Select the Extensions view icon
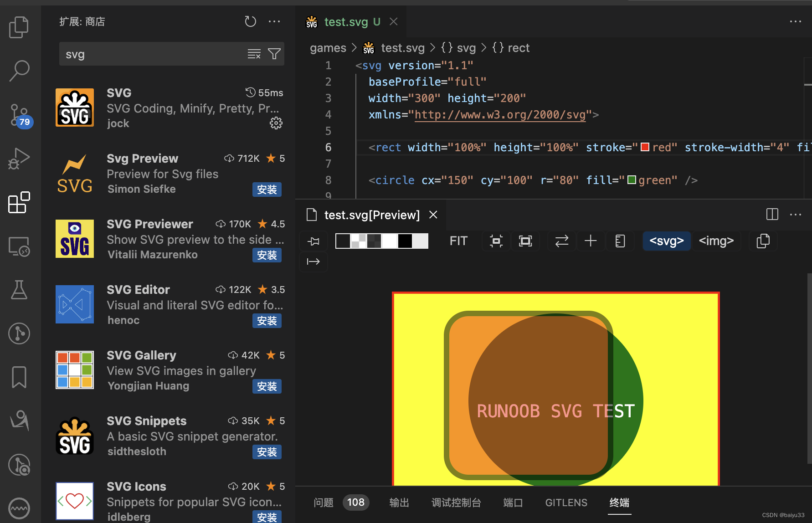The image size is (812, 523). pos(19,202)
